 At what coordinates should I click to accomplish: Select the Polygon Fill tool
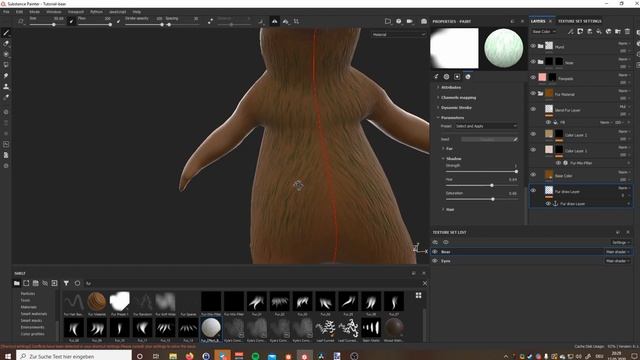click(x=6, y=65)
